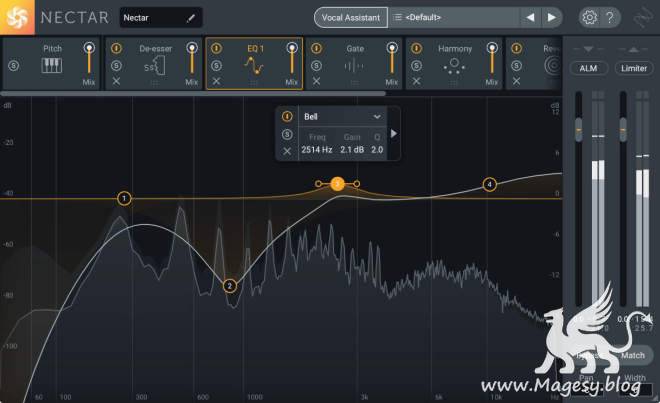This screenshot has height=403, width=660.
Task: Open help with the question mark
Action: click(609, 18)
